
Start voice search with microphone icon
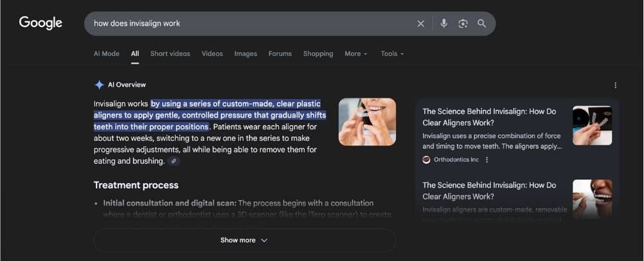pyautogui.click(x=444, y=23)
